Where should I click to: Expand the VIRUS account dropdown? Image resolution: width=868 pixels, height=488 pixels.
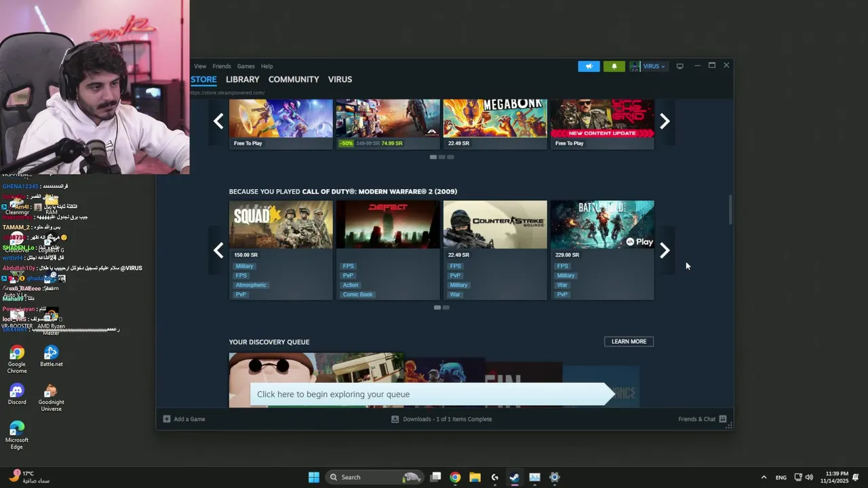pyautogui.click(x=654, y=66)
